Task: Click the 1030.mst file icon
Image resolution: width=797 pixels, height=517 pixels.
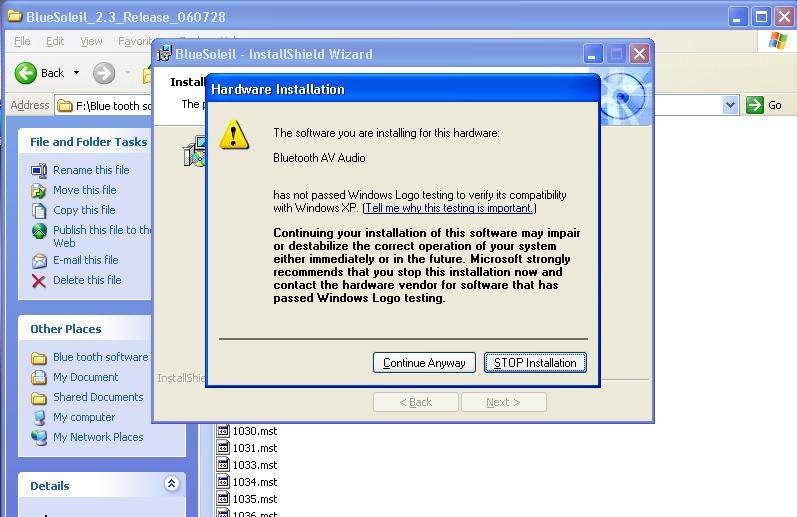Action: coord(223,431)
